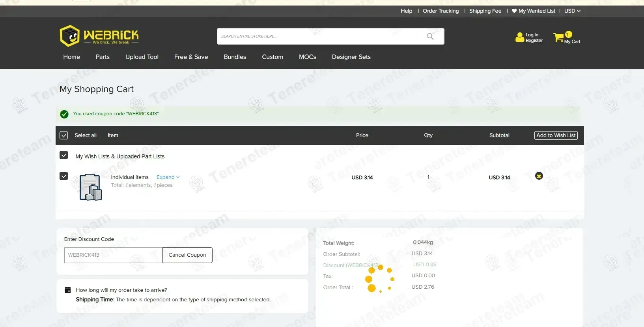Open My Wanted List with heart icon
The height and width of the screenshot is (327, 644).
click(533, 11)
